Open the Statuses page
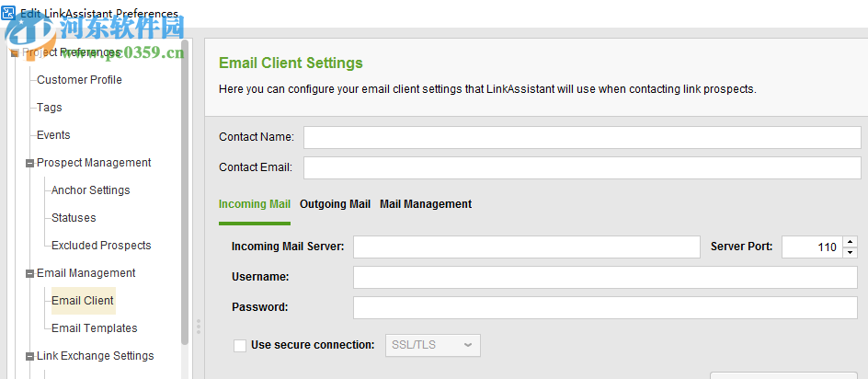This screenshot has width=868, height=379. (x=74, y=218)
